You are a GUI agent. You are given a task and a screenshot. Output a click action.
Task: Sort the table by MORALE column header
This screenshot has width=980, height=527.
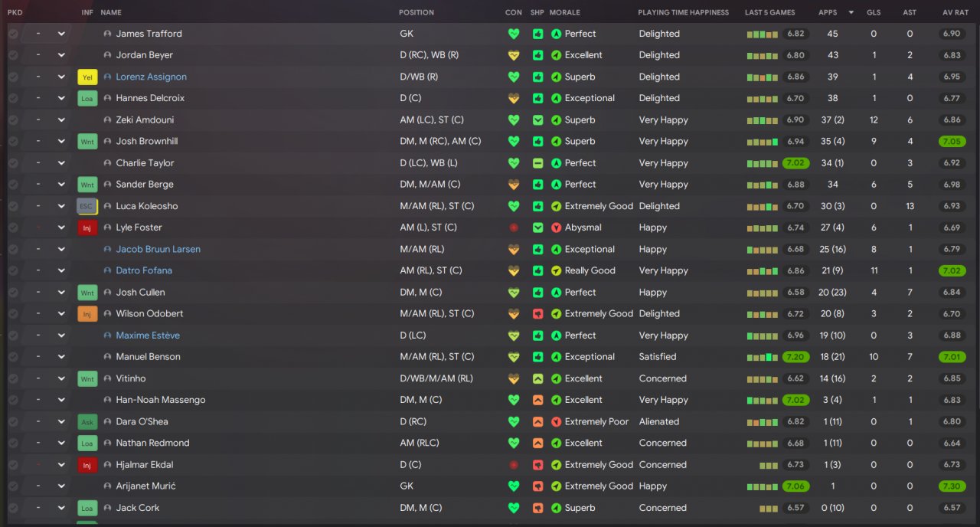click(x=565, y=12)
